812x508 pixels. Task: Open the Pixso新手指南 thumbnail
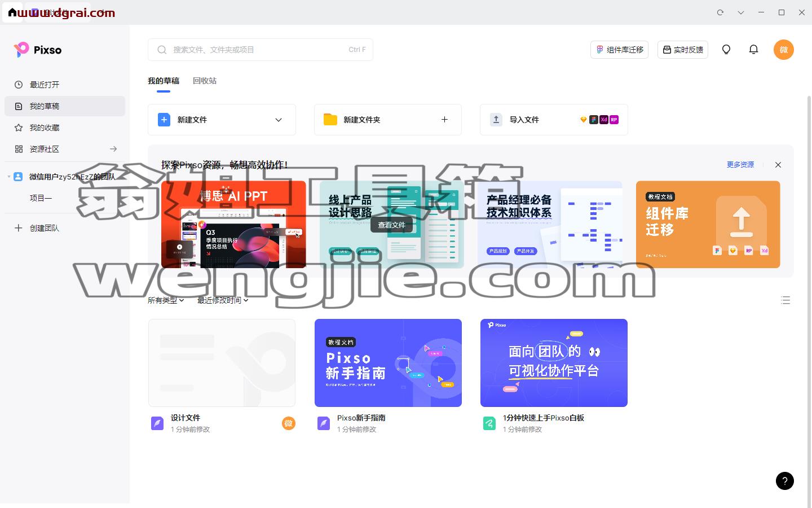click(x=388, y=363)
